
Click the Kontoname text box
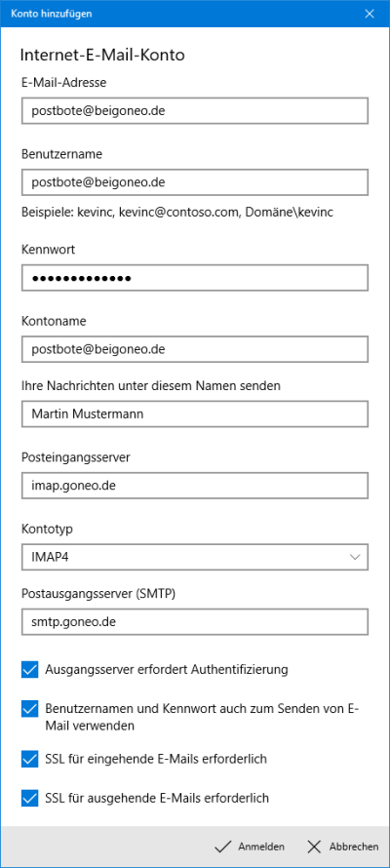195,349
